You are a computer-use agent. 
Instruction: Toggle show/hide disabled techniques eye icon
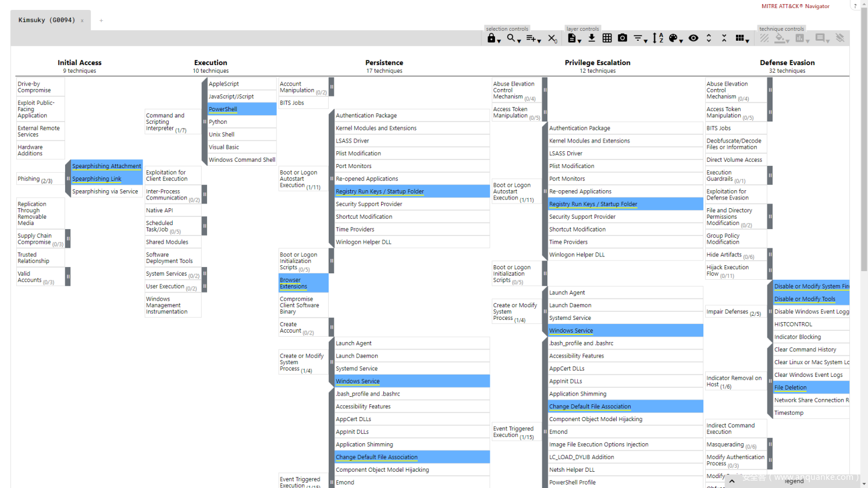[x=693, y=38]
